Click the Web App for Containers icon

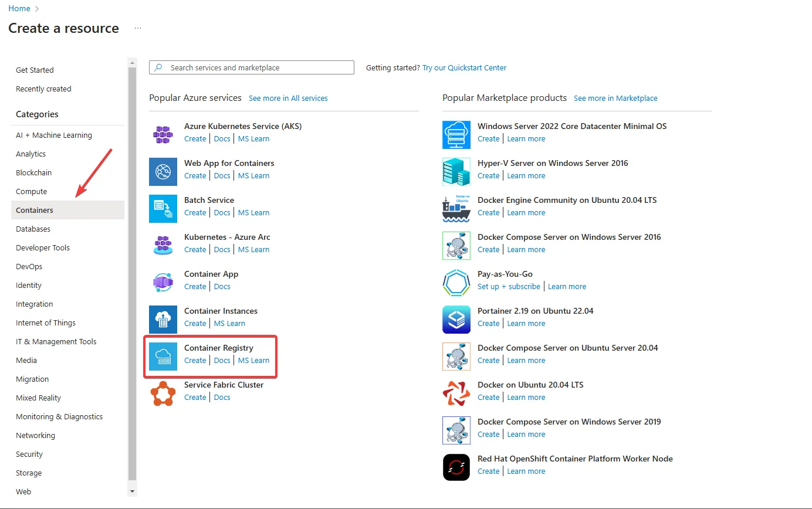tap(163, 172)
